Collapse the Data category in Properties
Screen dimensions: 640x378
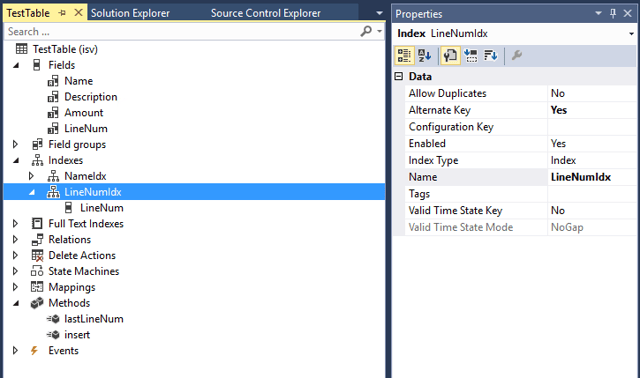(399, 76)
